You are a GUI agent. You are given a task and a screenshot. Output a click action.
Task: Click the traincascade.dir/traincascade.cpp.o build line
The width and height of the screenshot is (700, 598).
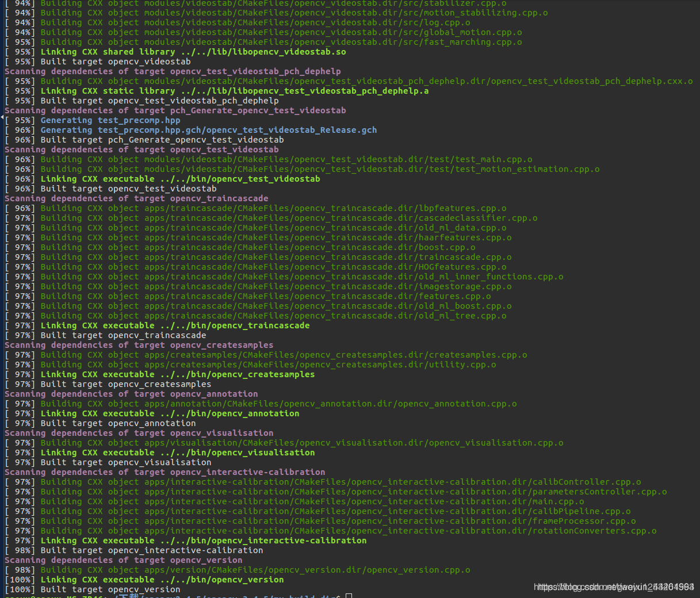tap(258, 257)
